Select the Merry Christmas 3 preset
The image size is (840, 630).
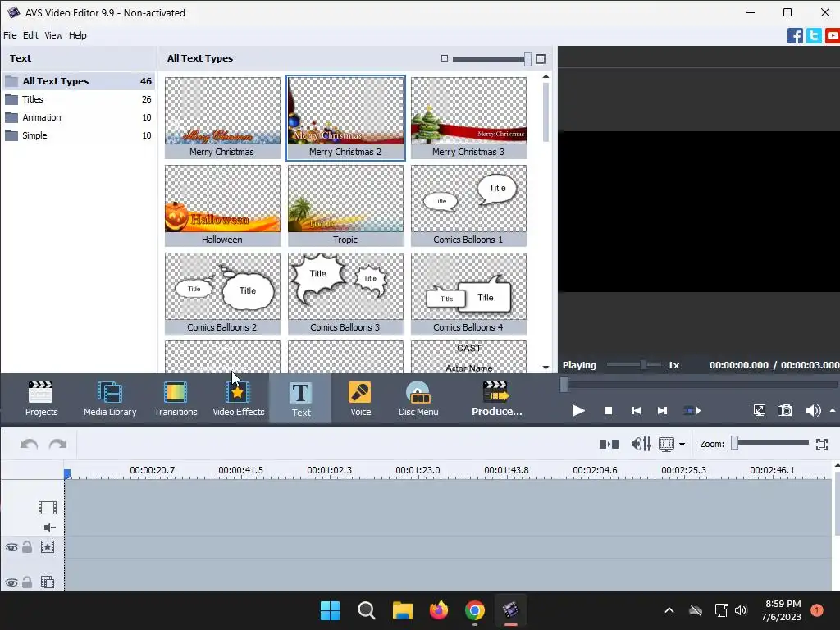[468, 118]
